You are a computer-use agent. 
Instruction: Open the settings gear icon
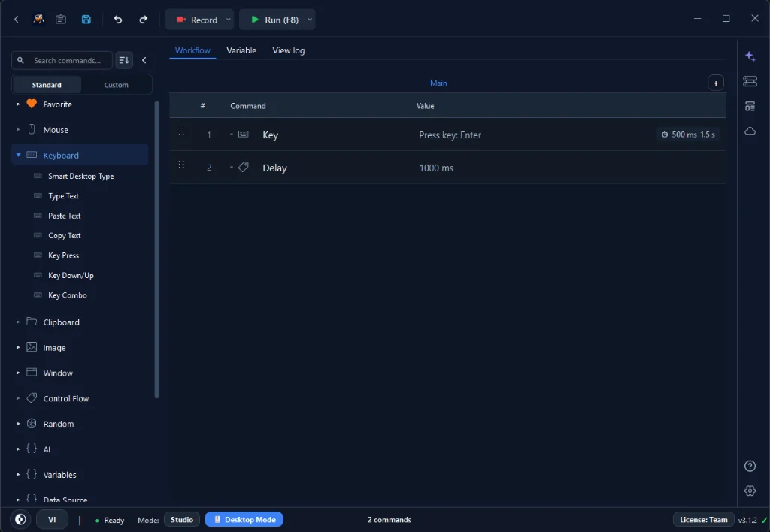point(750,490)
